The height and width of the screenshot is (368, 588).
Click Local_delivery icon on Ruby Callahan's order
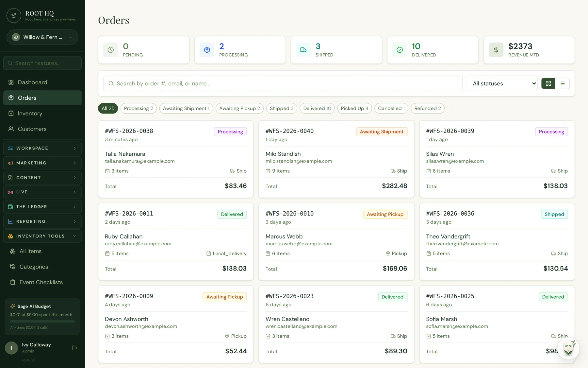point(208,254)
